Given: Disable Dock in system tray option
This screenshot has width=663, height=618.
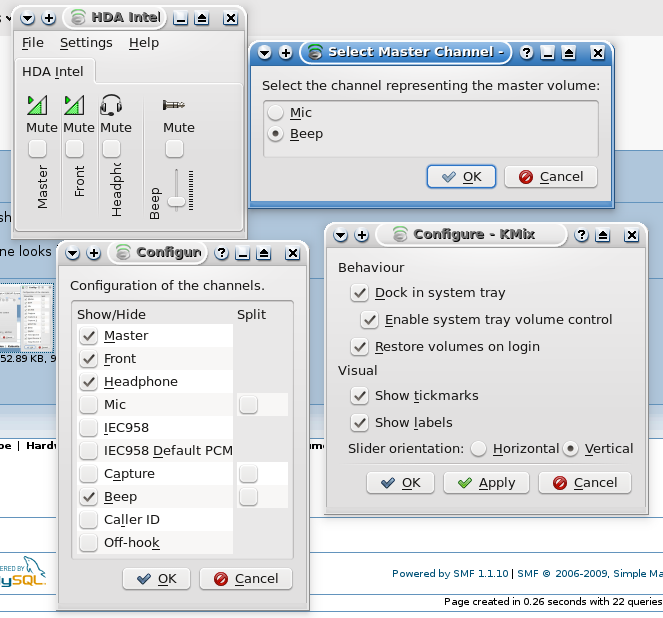Looking at the screenshot, I should [x=360, y=293].
